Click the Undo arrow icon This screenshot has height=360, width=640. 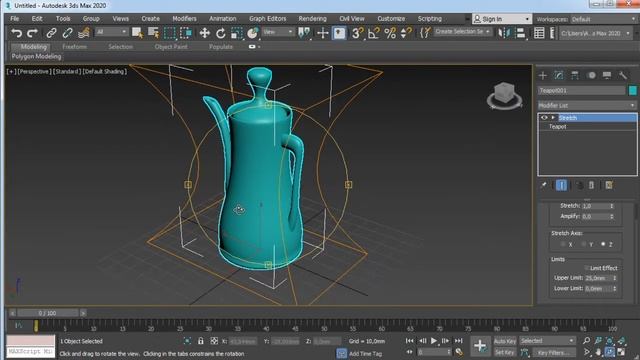tap(16, 33)
